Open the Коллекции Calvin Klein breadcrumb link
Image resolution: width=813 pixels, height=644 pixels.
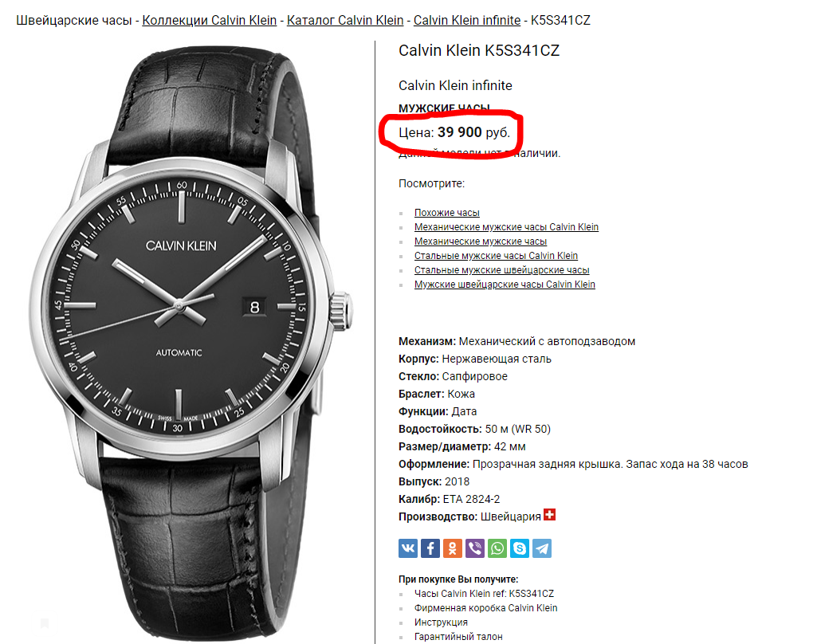210,20
